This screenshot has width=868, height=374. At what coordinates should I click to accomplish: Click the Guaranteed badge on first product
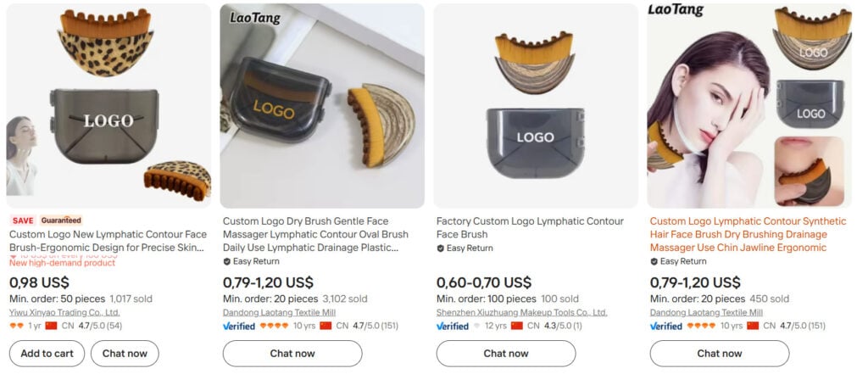[61, 220]
